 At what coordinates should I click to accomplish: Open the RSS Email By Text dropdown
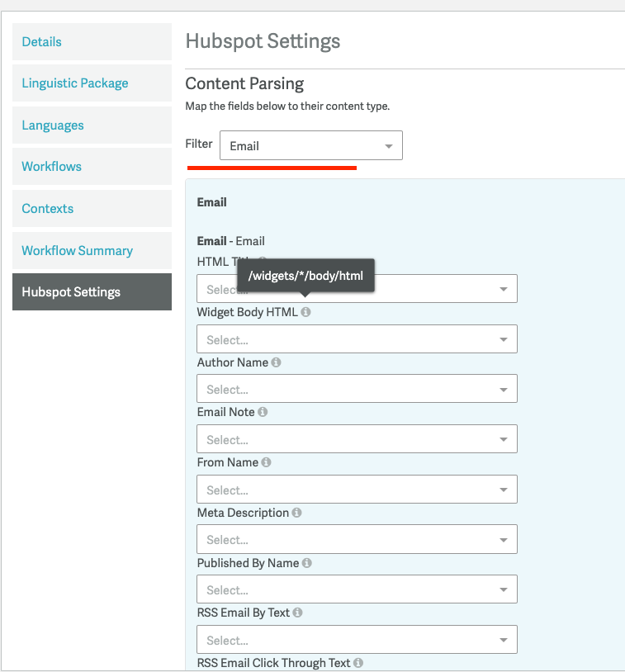tap(357, 640)
